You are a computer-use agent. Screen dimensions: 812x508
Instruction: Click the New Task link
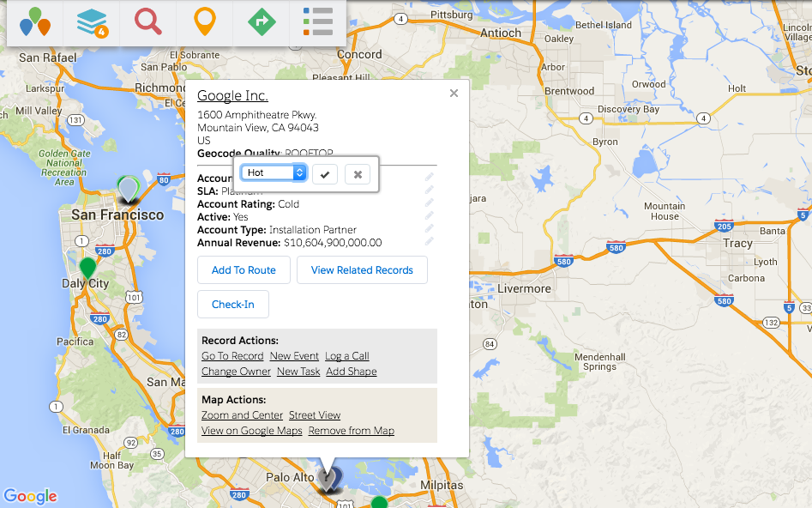(x=298, y=372)
